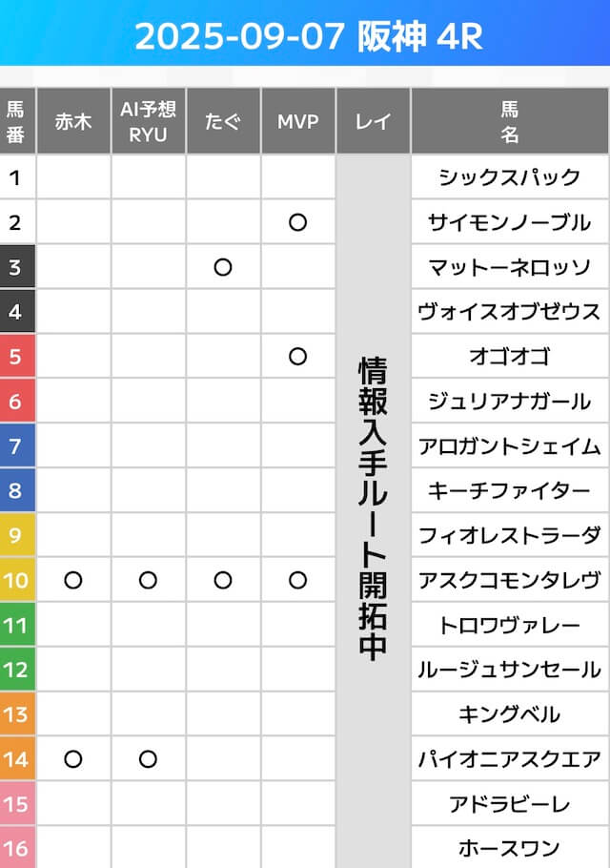The width and height of the screenshot is (610, 868).
Task: Click the MVP circle mark for オゴオゴ
Action: click(x=297, y=357)
